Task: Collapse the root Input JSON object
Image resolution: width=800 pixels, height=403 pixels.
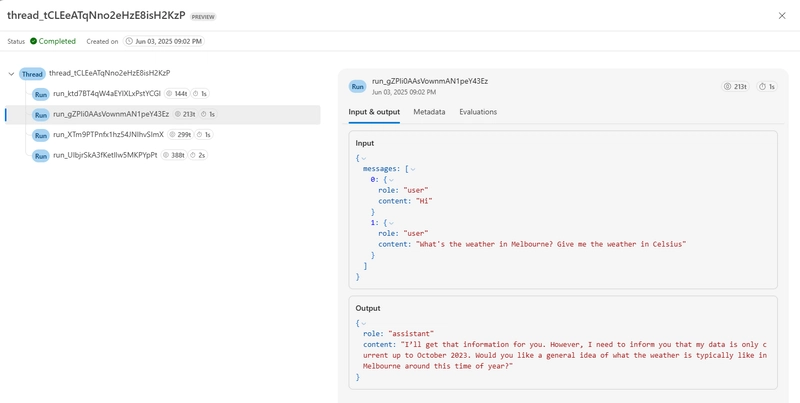Action: 364,159
